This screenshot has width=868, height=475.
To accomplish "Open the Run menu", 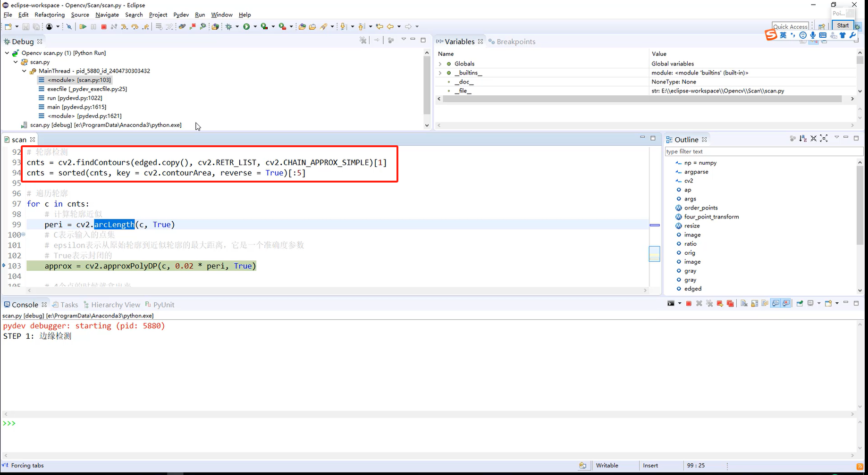I will pyautogui.click(x=200, y=15).
